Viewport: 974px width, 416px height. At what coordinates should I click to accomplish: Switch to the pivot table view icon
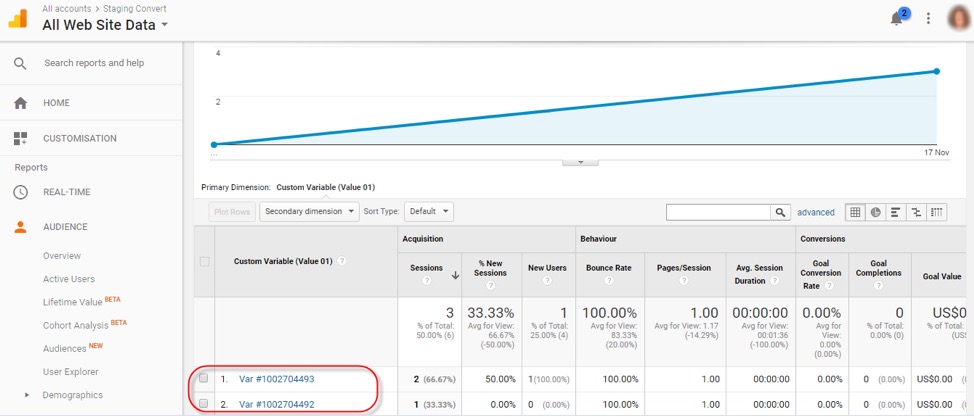click(936, 212)
